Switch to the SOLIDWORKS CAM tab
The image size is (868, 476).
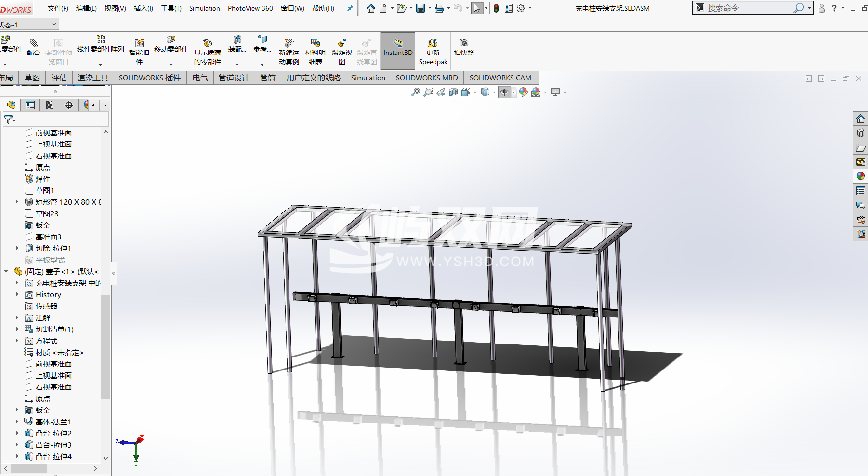click(x=500, y=78)
